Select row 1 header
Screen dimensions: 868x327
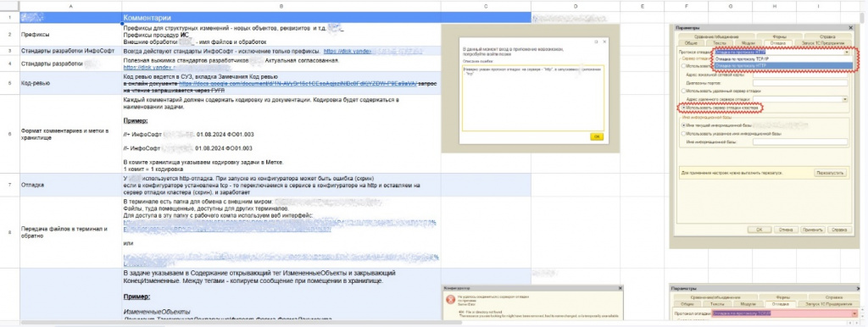click(x=9, y=17)
